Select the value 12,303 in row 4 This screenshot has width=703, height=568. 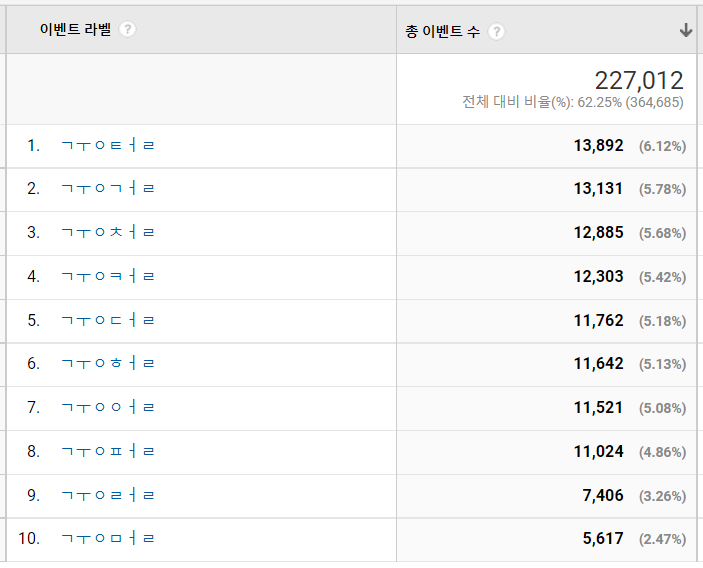click(599, 276)
